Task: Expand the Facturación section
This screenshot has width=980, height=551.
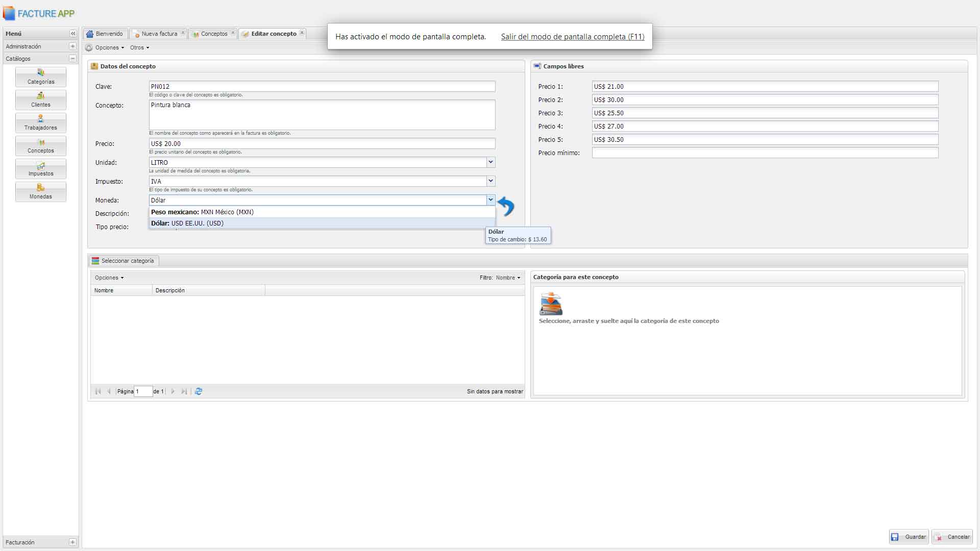Action: pos(72,542)
